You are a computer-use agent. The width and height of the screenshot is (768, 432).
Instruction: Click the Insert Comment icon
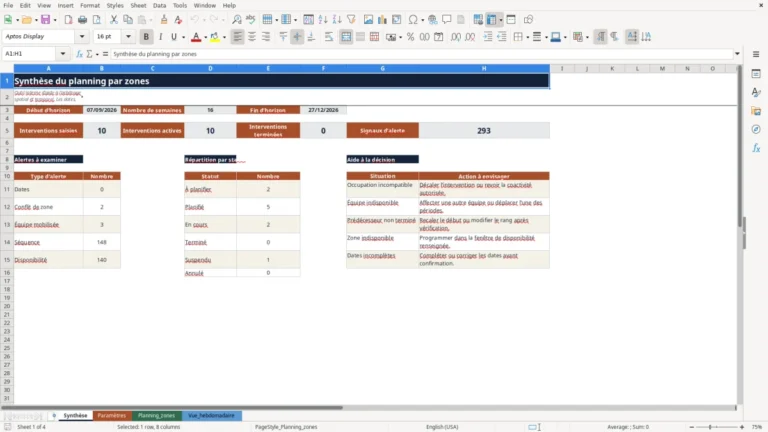tap(447, 20)
